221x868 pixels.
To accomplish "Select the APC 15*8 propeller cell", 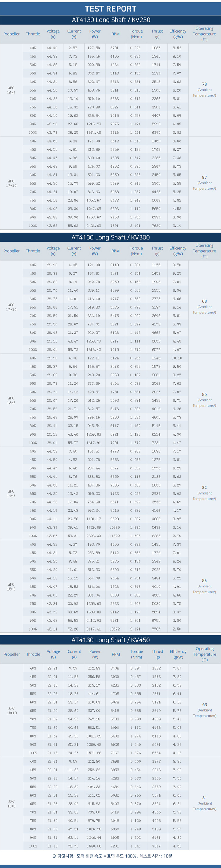I will pos(12,586).
